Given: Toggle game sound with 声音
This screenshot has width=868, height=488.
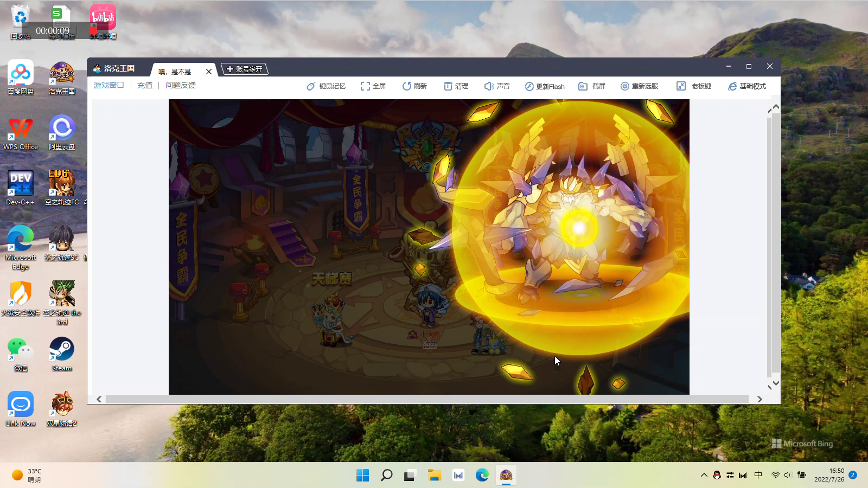Looking at the screenshot, I should pyautogui.click(x=497, y=86).
